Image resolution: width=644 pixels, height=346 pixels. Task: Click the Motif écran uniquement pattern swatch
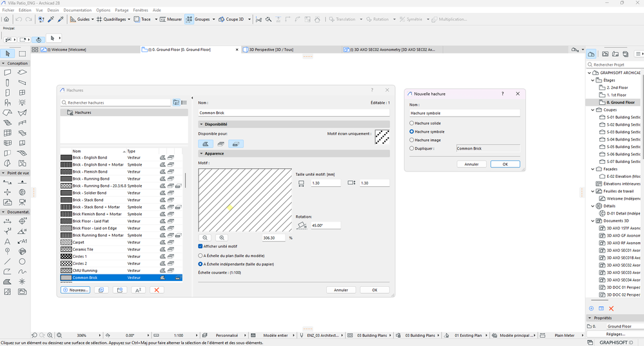pos(382,137)
